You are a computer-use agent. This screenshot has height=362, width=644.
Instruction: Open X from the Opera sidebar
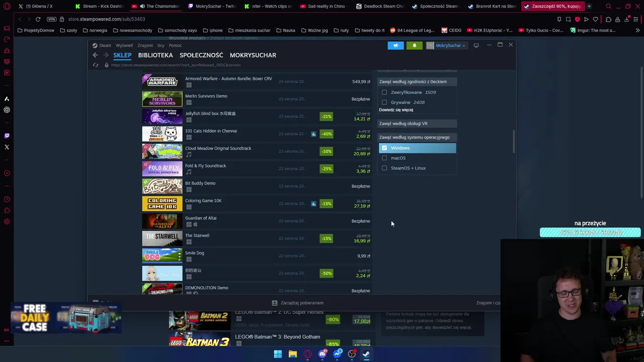7,147
